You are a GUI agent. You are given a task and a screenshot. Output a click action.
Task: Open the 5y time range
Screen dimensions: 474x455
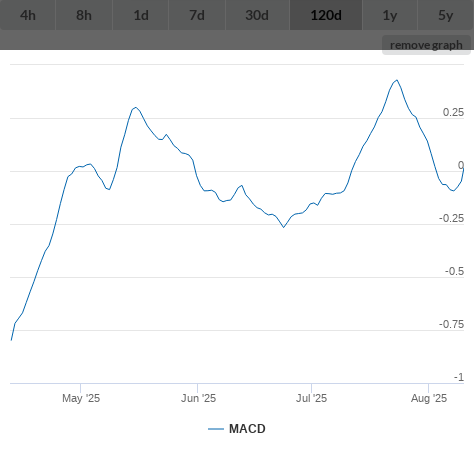[446, 15]
